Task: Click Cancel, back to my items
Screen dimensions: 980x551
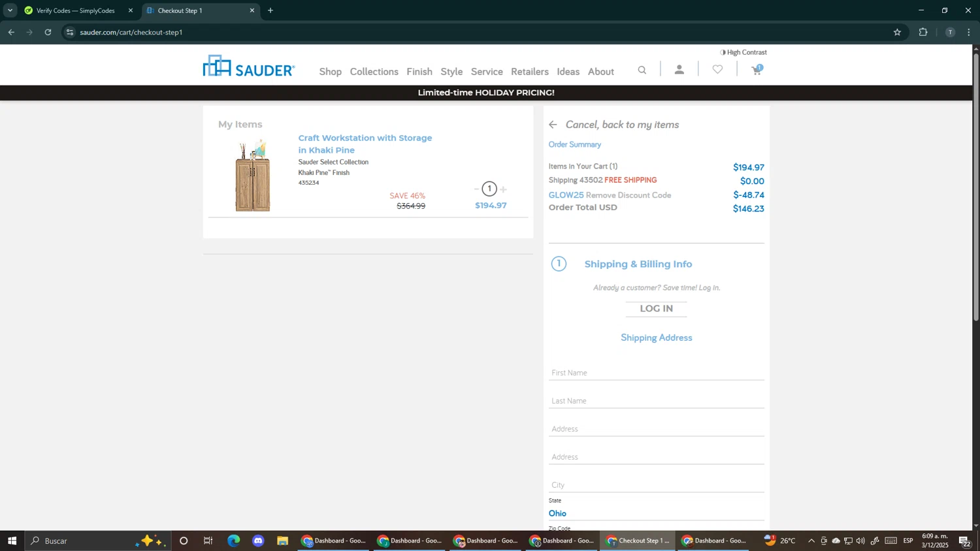Action: click(622, 125)
